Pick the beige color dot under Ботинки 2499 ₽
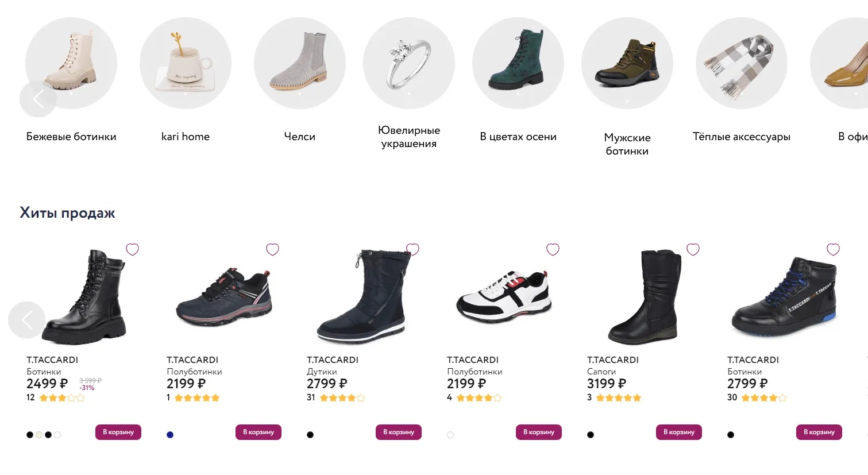This screenshot has height=475, width=868. 38,434
